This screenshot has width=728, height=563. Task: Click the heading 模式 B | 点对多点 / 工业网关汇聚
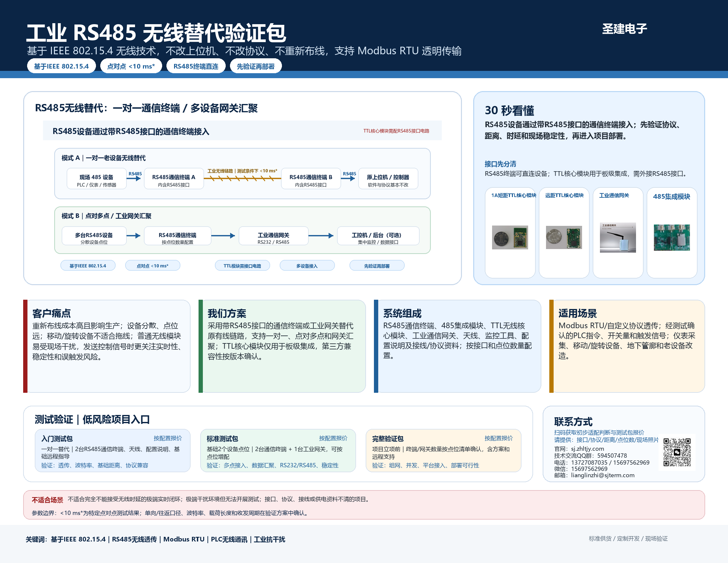pos(106,216)
